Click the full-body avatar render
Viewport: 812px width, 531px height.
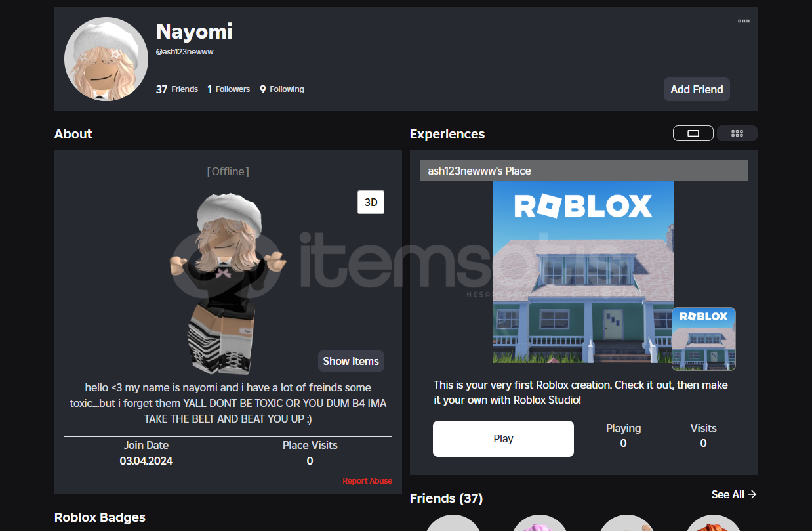[228, 284]
